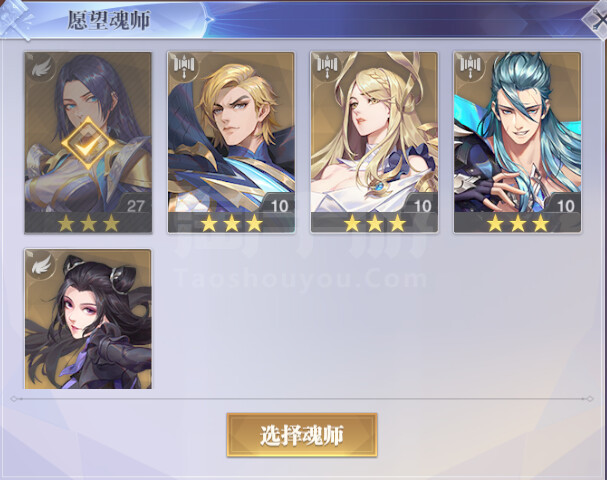Select the blue-haired soul master card

[518, 142]
